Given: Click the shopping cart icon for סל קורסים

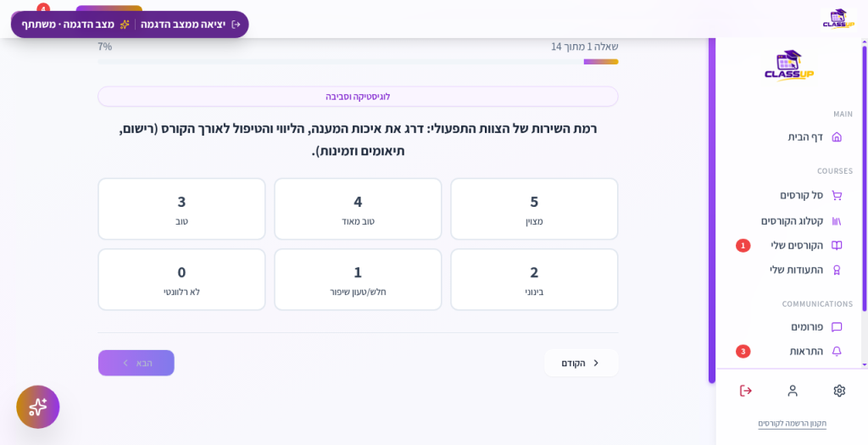Looking at the screenshot, I should click(x=837, y=196).
